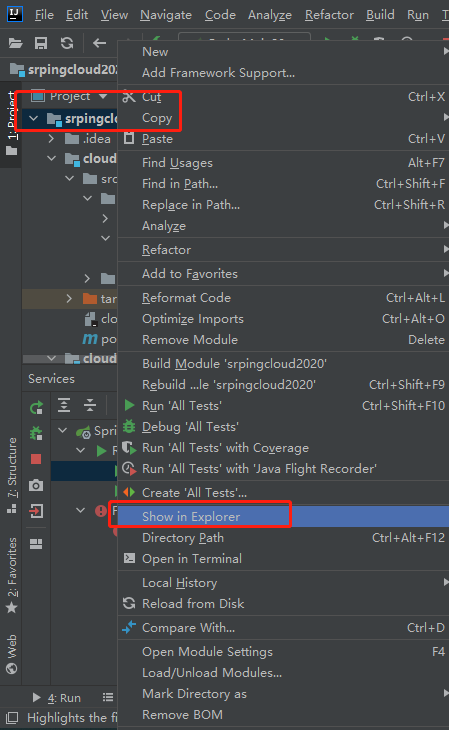
Task: Click the Reload from Disk icon
Action: (129, 603)
